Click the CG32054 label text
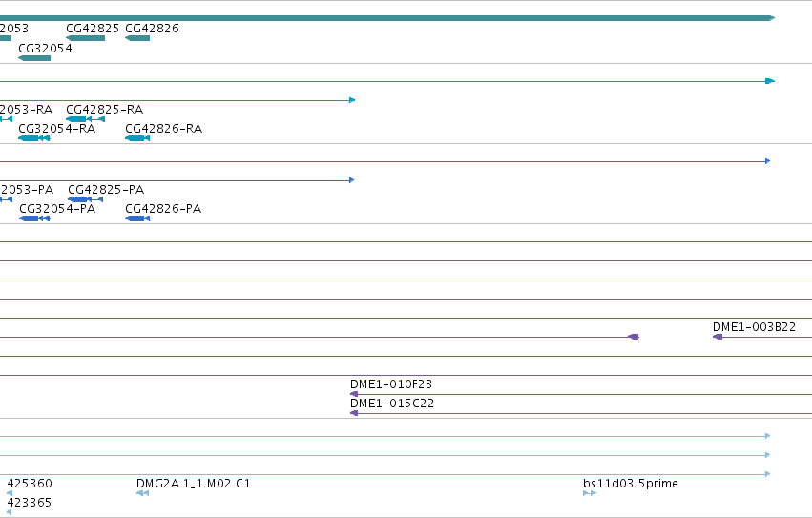Image resolution: width=812 pixels, height=518 pixels. (x=45, y=48)
